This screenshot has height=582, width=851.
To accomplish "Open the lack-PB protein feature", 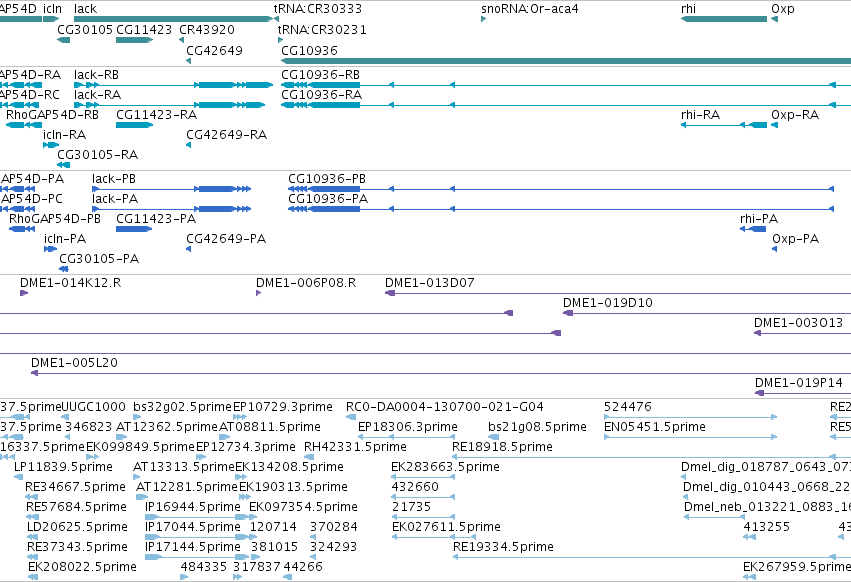I will 172,189.
